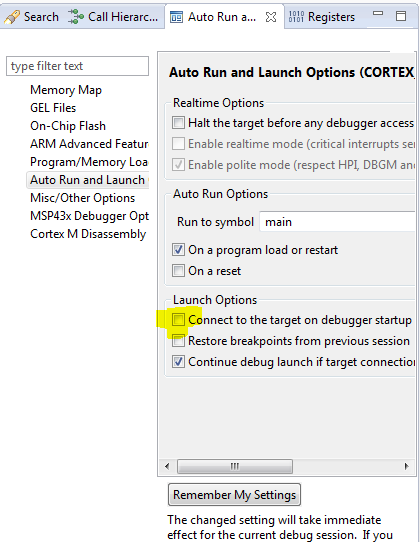Click the Auto Run tab window icon

(x=176, y=17)
